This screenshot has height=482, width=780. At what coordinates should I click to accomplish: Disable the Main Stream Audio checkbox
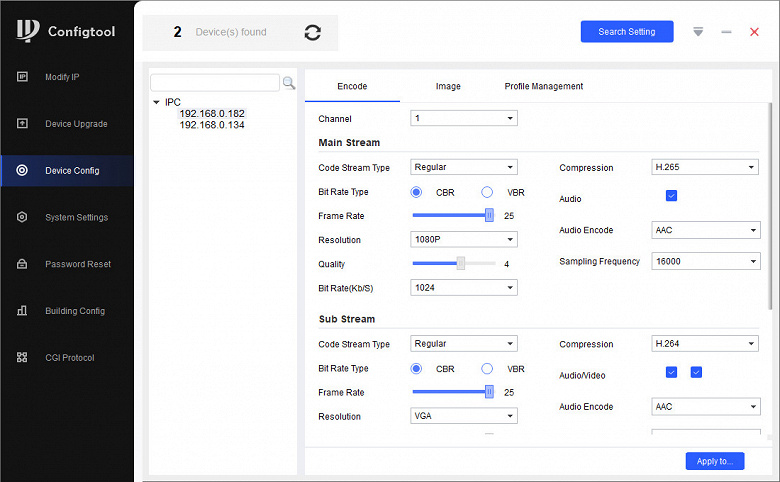tap(671, 196)
